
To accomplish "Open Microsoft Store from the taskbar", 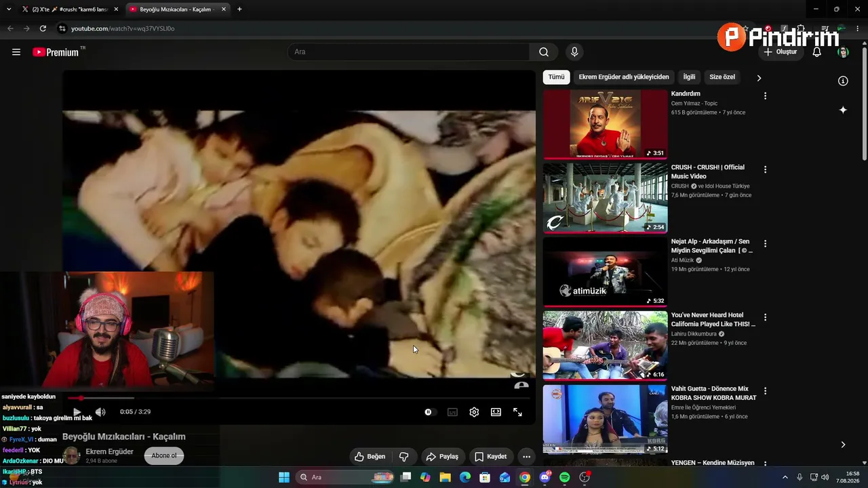I will [485, 477].
